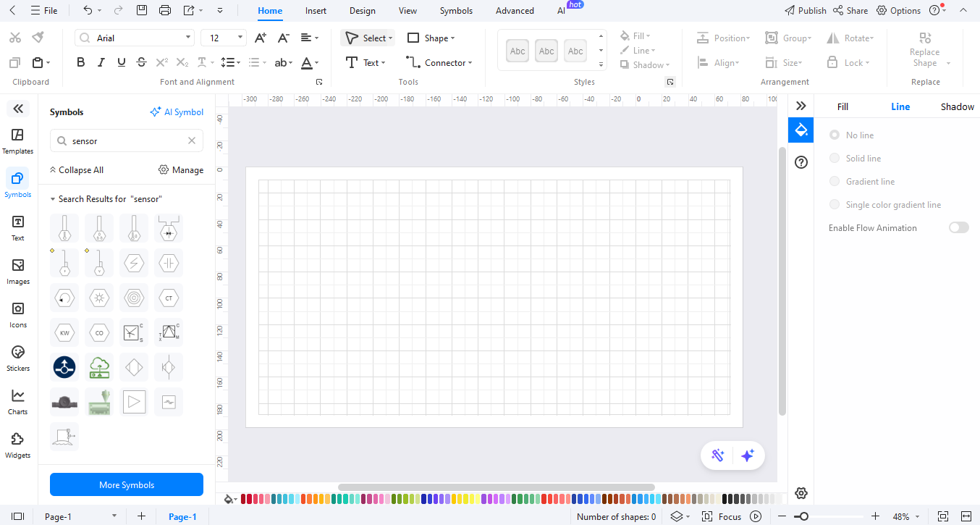Click Collapse All in Symbols panel
Image resolution: width=980 pixels, height=525 pixels.
coord(76,170)
